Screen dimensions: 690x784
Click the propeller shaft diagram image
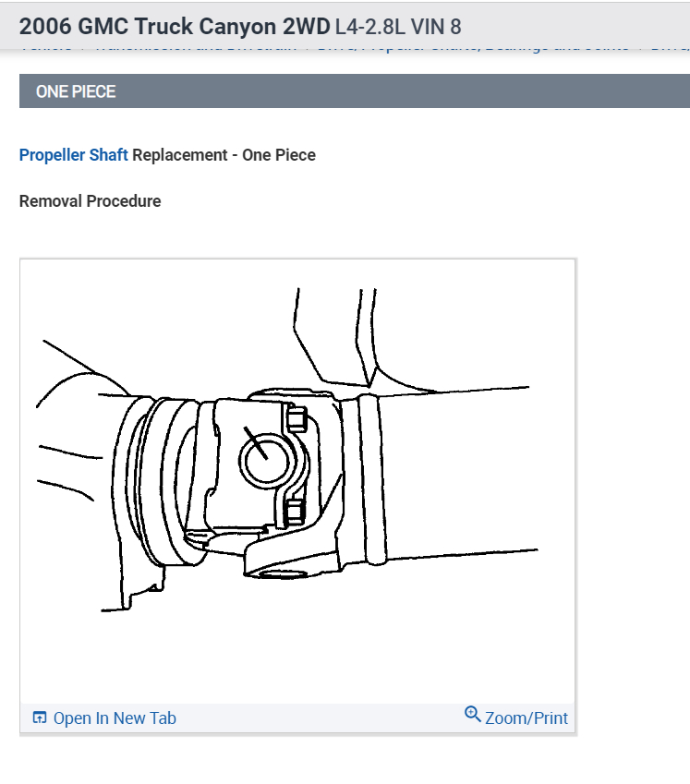point(297,481)
